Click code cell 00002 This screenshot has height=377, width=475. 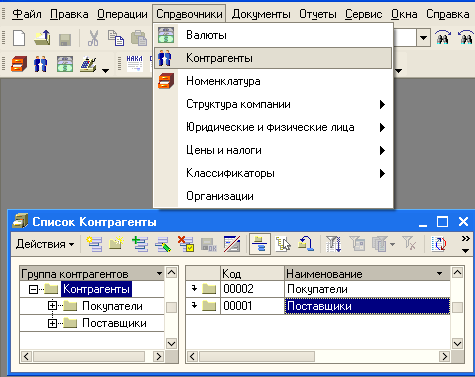pyautogui.click(x=252, y=289)
